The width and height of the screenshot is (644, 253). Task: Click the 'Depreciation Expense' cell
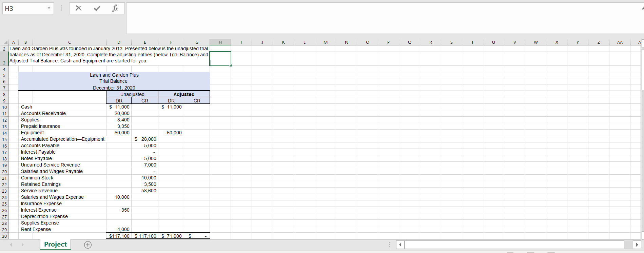click(44, 216)
